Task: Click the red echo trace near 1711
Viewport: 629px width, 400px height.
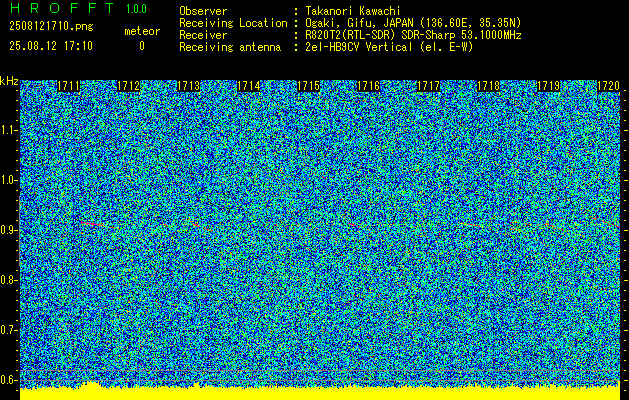Action: (x=91, y=223)
